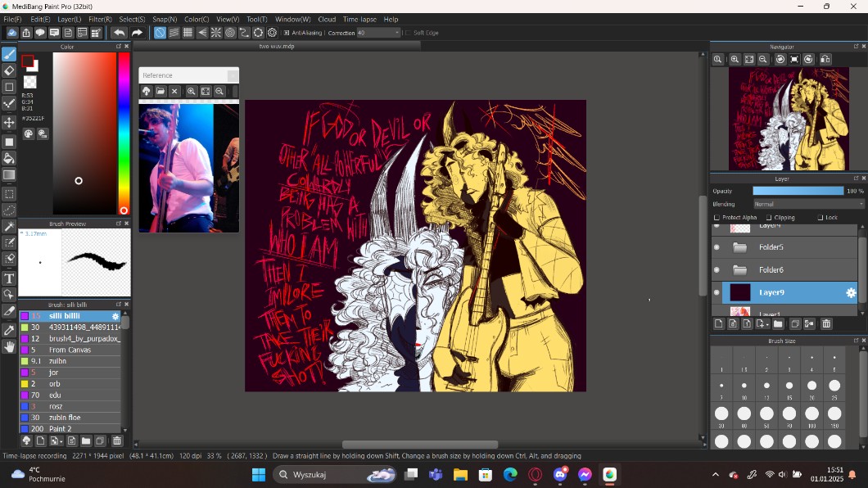Delete layer using trash icon in Layer panel
Image resolution: width=868 pixels, height=488 pixels.
826,324
